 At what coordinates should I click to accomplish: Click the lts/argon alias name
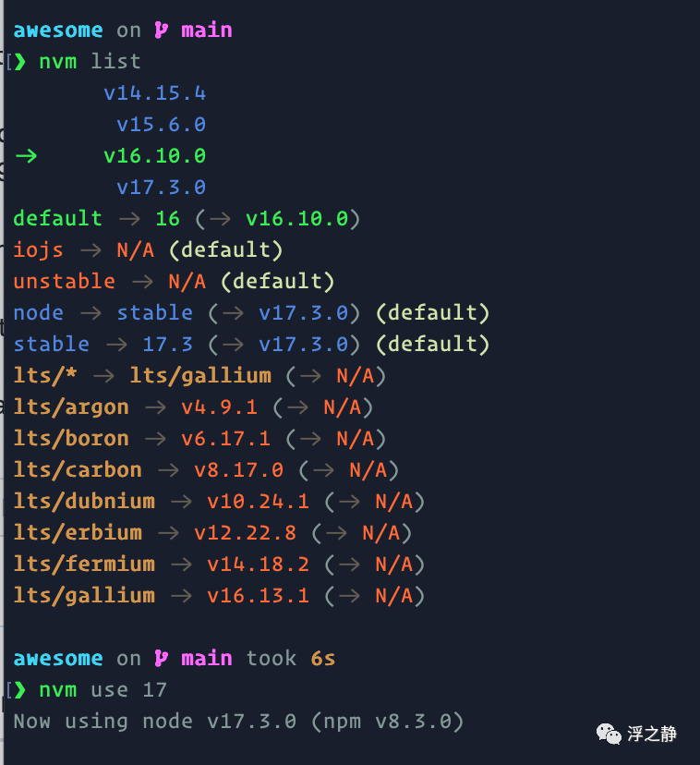[x=71, y=407]
